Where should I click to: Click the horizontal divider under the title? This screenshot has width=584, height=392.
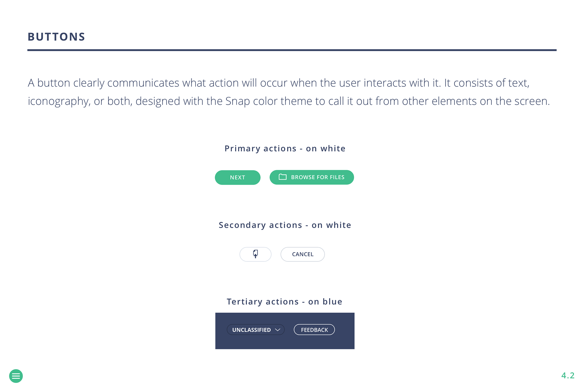[x=292, y=50]
